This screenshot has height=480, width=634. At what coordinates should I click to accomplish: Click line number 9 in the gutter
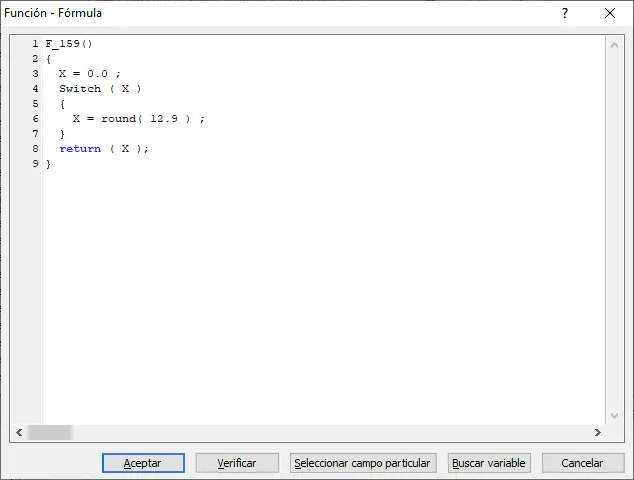[x=36, y=164]
